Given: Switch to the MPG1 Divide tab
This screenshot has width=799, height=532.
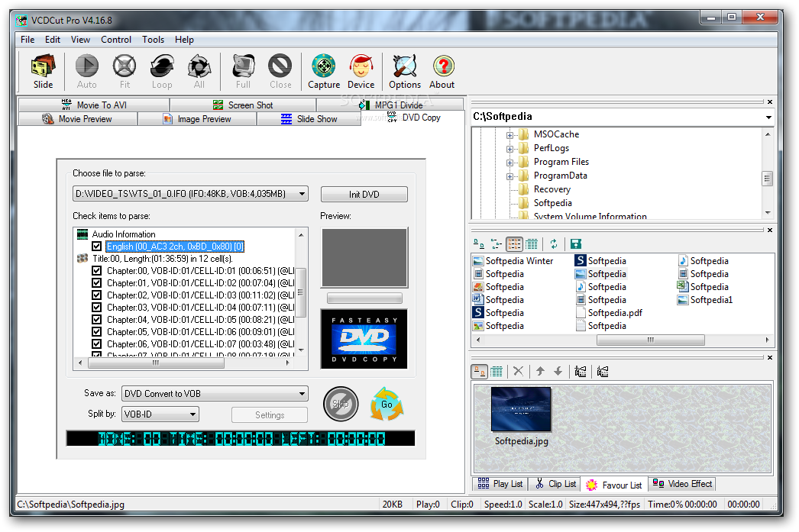Looking at the screenshot, I should click(x=390, y=105).
